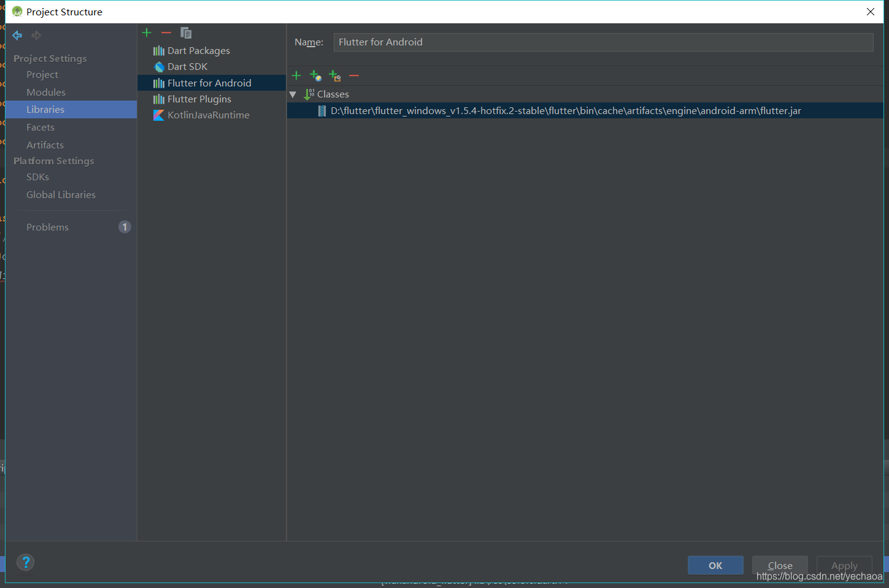Click the Project Settings heading
Image resolution: width=889 pixels, height=588 pixels.
(x=50, y=58)
